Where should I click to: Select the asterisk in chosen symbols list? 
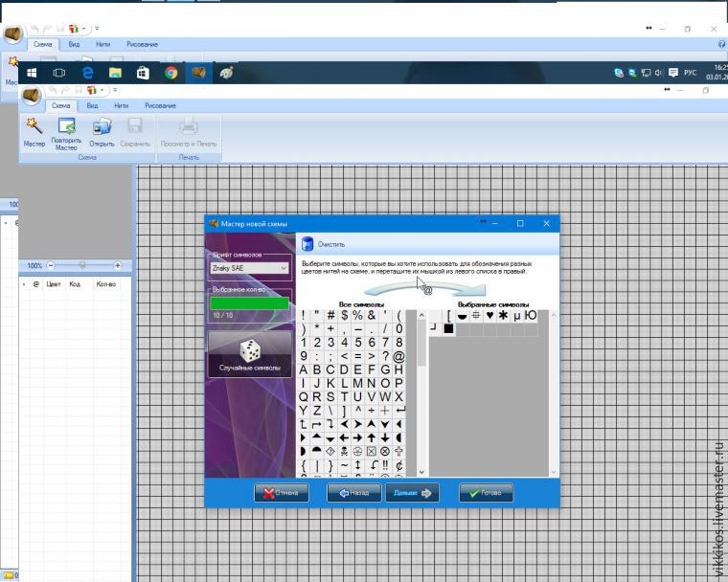[x=503, y=316]
